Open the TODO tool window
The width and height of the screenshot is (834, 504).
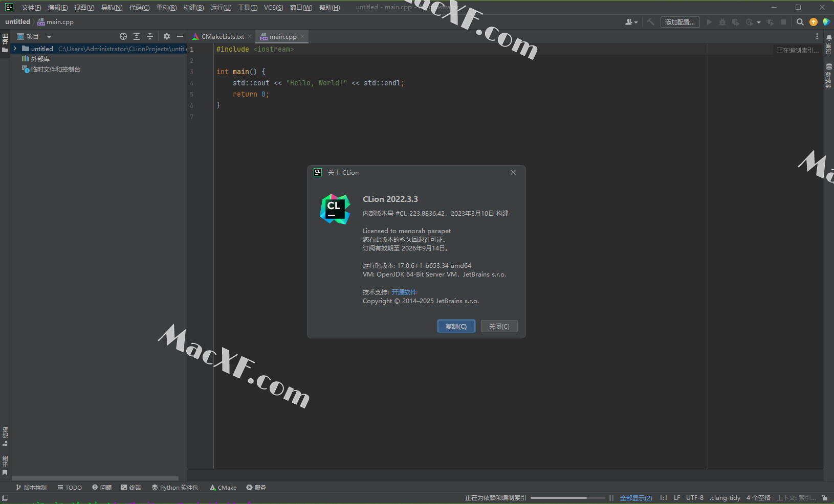[70, 487]
